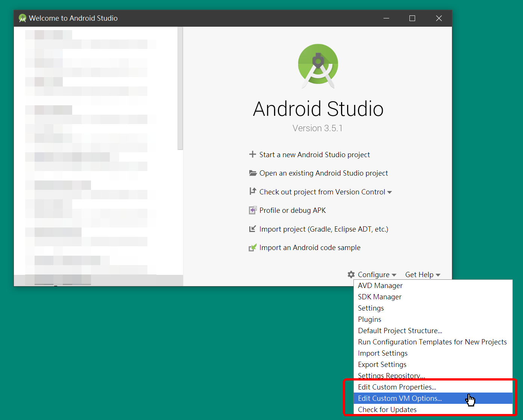Click Check for Updates
Screen dimensions: 523x420
433,409
